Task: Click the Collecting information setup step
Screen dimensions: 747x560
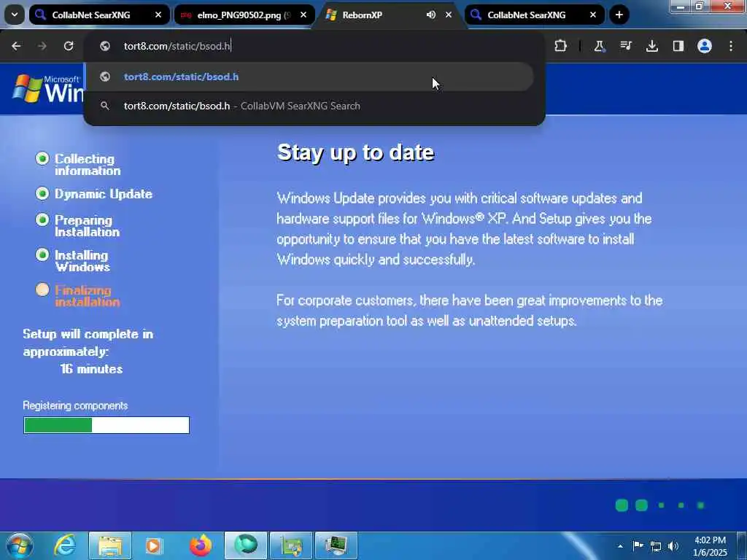Action: coord(78,164)
